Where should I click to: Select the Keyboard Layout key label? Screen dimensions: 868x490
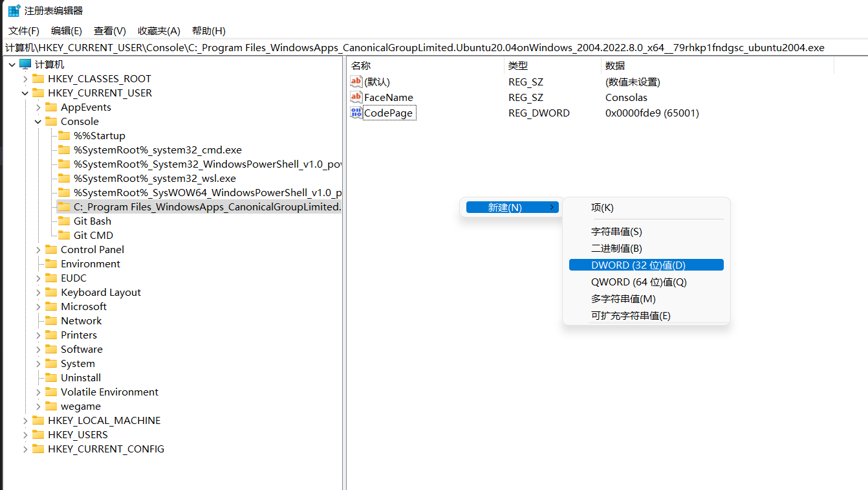tap(101, 292)
